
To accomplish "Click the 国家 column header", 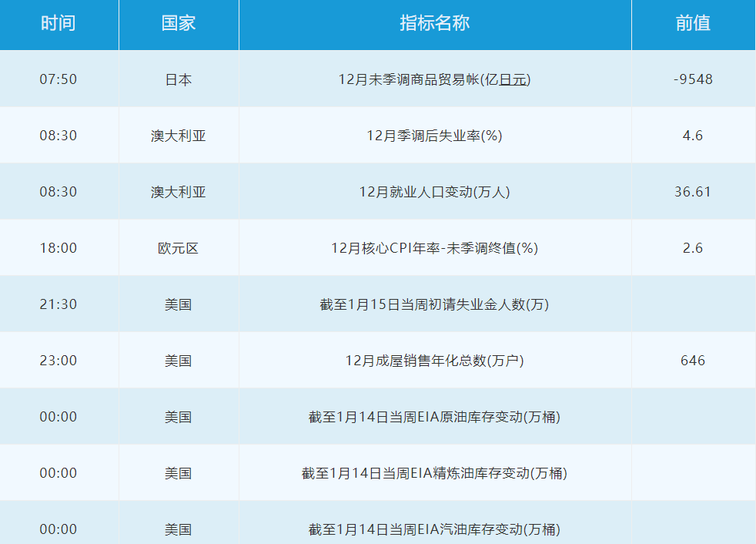I will [179, 23].
